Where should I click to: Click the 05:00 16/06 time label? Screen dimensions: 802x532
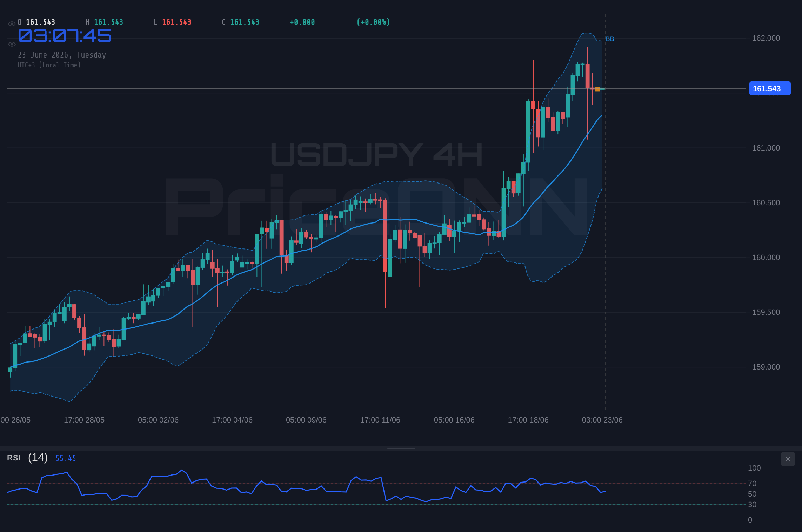(454, 420)
